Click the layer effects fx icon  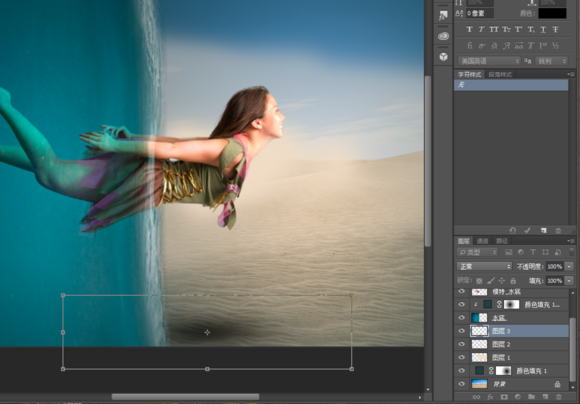point(490,397)
